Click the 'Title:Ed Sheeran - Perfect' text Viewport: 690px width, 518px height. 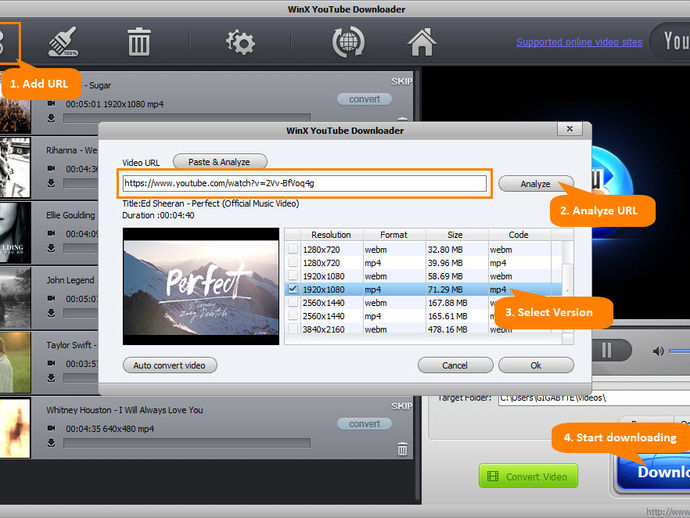pos(210,204)
